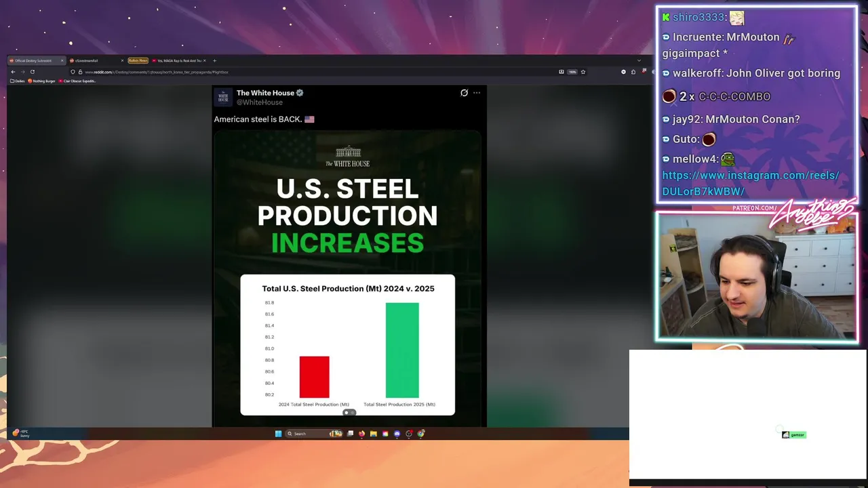Go back to previous page
Screen dimensions: 868x488
pyautogui.click(x=13, y=72)
